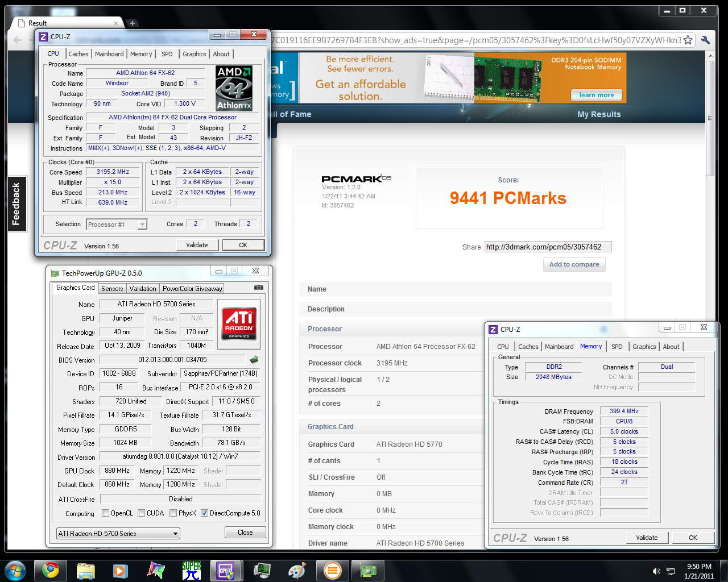Click the GPU-Z title bar app icon
The image size is (728, 582).
(55, 273)
